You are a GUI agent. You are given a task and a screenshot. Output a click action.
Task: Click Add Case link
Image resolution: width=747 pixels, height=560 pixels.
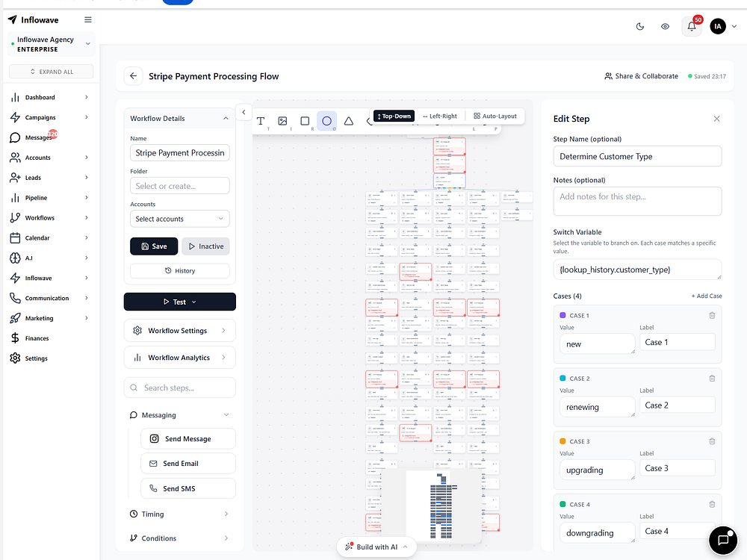(x=707, y=296)
